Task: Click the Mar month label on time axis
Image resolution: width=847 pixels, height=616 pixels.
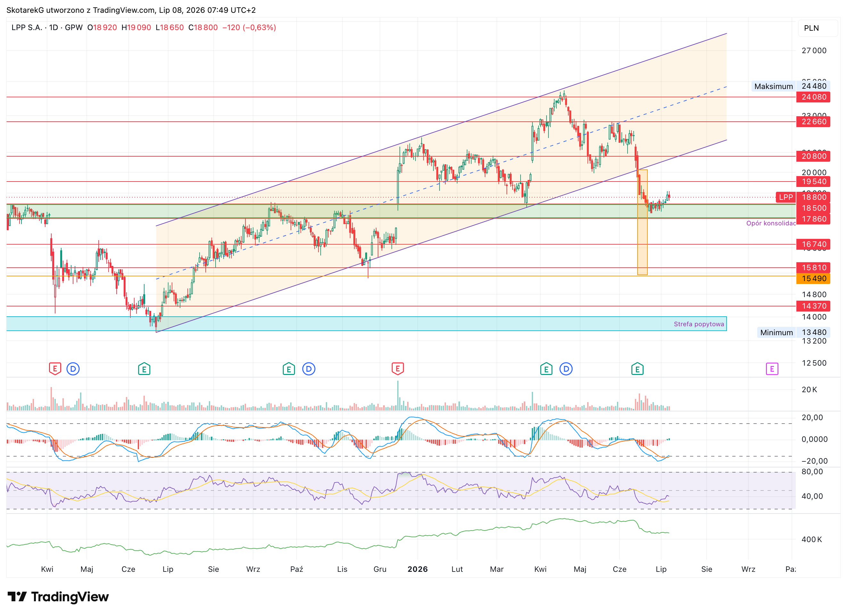Action: tap(497, 569)
